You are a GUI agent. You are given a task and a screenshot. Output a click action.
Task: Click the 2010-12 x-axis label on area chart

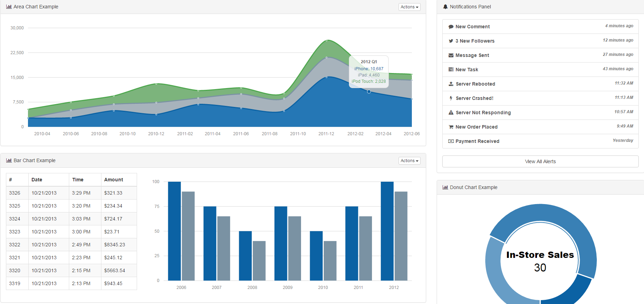click(x=156, y=134)
